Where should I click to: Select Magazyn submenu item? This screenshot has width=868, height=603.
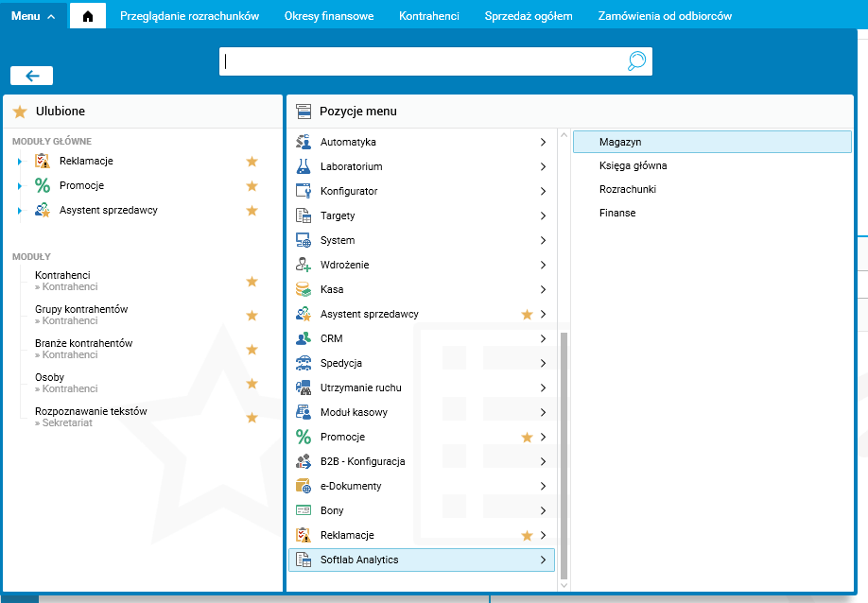tap(712, 142)
